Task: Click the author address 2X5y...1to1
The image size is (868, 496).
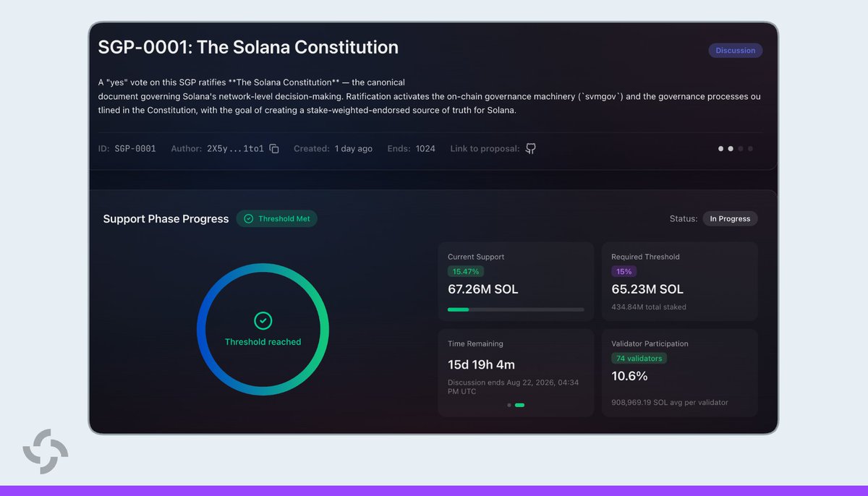Action: click(235, 148)
